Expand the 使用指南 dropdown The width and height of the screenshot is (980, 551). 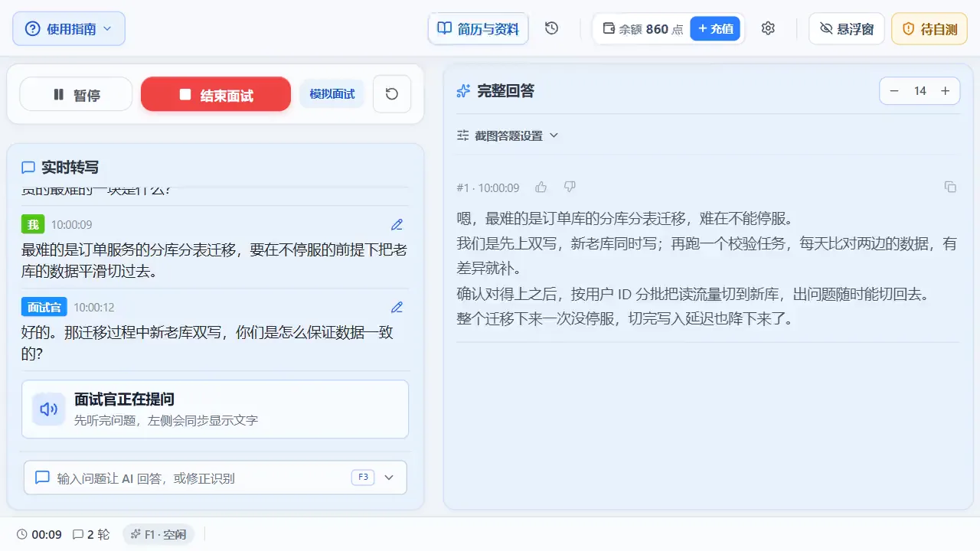[x=69, y=29]
